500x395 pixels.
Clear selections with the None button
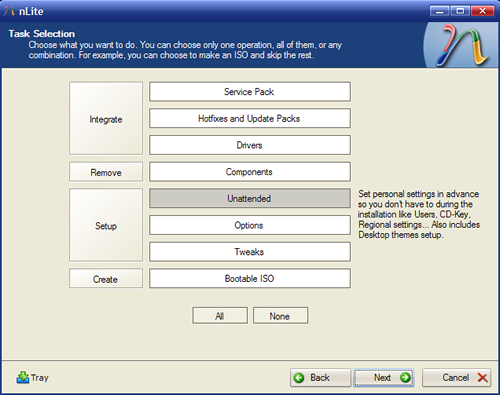tap(280, 316)
